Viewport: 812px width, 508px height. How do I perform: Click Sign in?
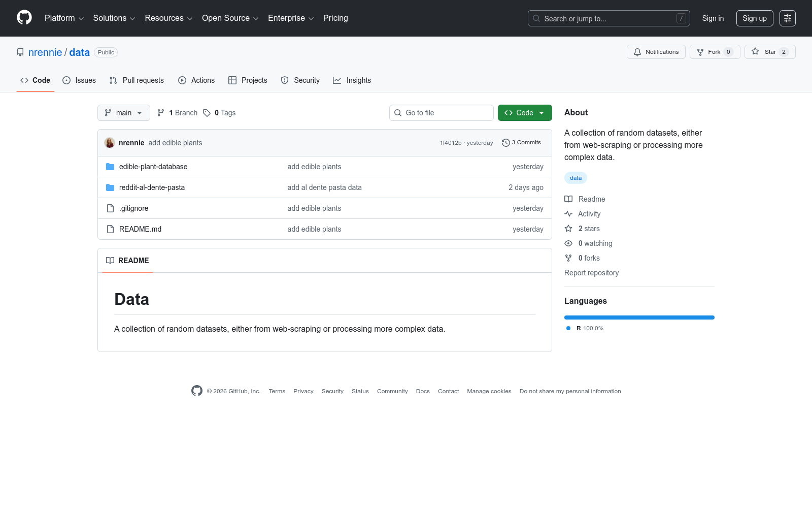[713, 18]
